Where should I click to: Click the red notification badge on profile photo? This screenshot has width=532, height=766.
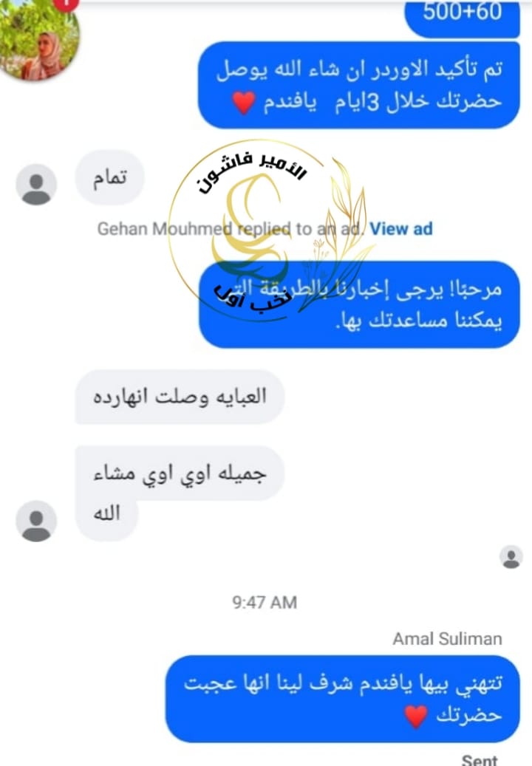click(x=66, y=4)
